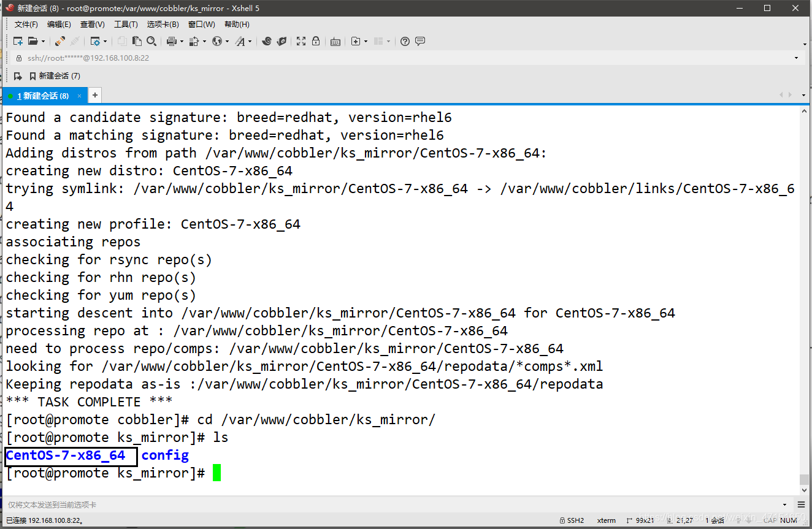Viewport: 812px width, 529px height.
Task: Click the keyboard mapping icon
Action: coord(335,42)
